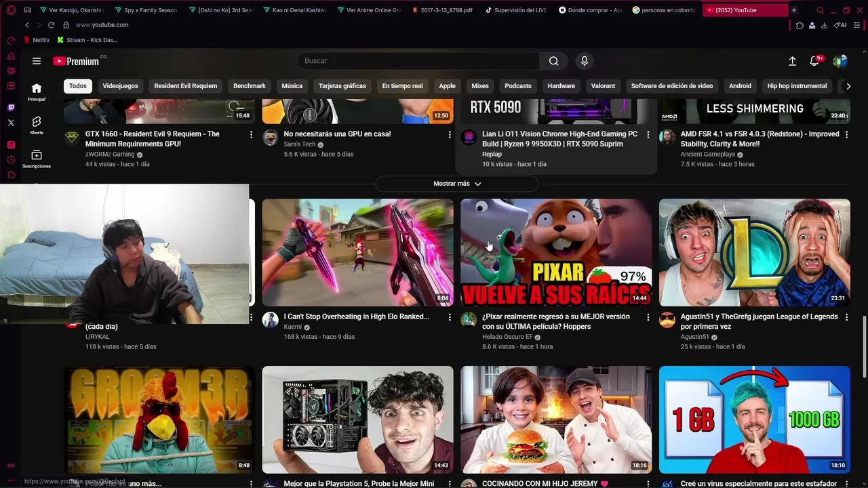Open the Netflix bookmark

point(37,40)
